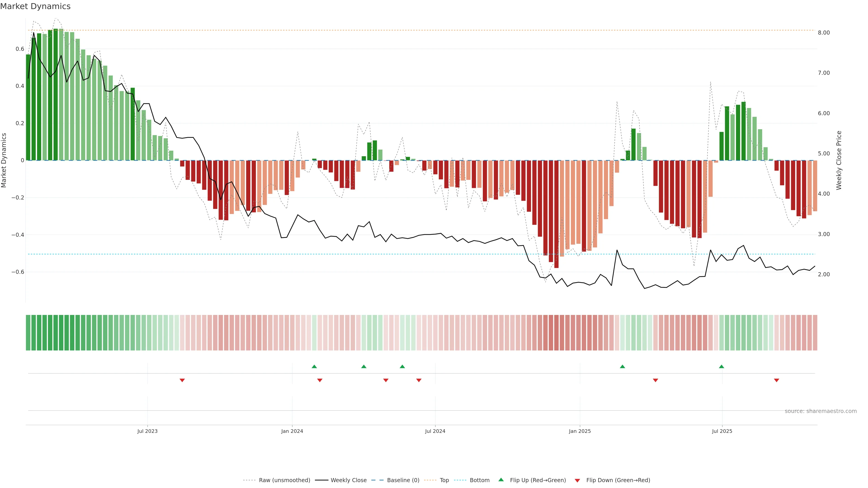The image size is (868, 488).
Task: Click the leftmost green flip-up triangle marker
Action: pos(314,366)
